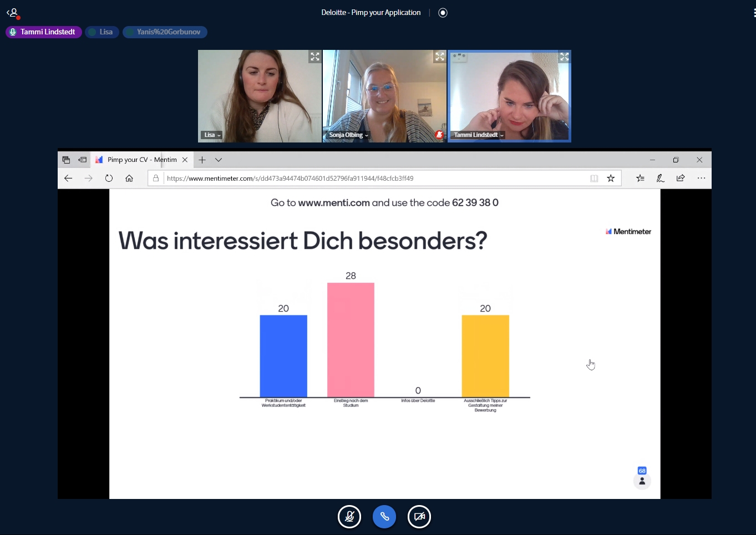This screenshot has width=756, height=535.
Task: Open Lisa's name dropdown on video
Action: [211, 135]
